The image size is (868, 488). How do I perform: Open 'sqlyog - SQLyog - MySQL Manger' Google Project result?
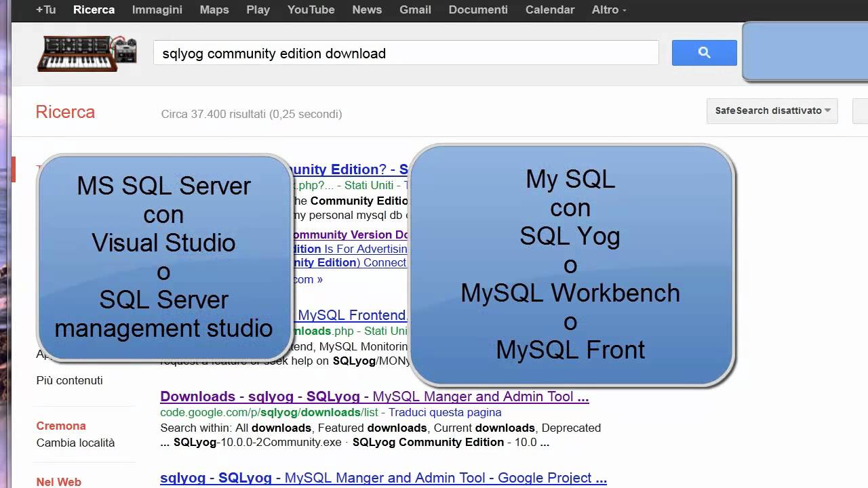(x=383, y=478)
